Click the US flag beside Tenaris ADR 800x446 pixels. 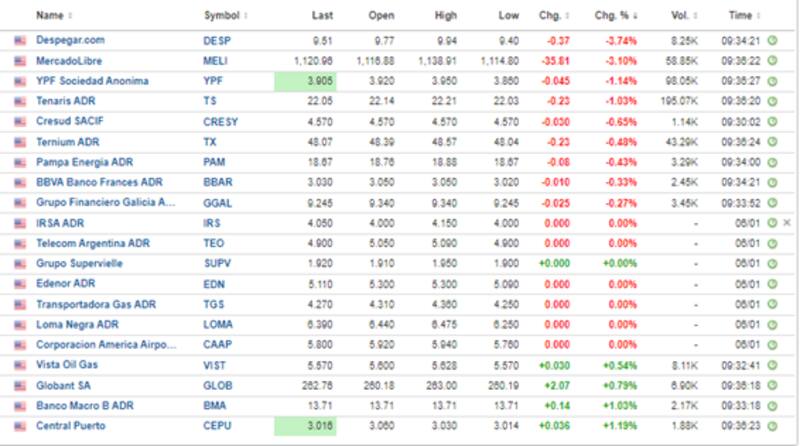click(20, 101)
